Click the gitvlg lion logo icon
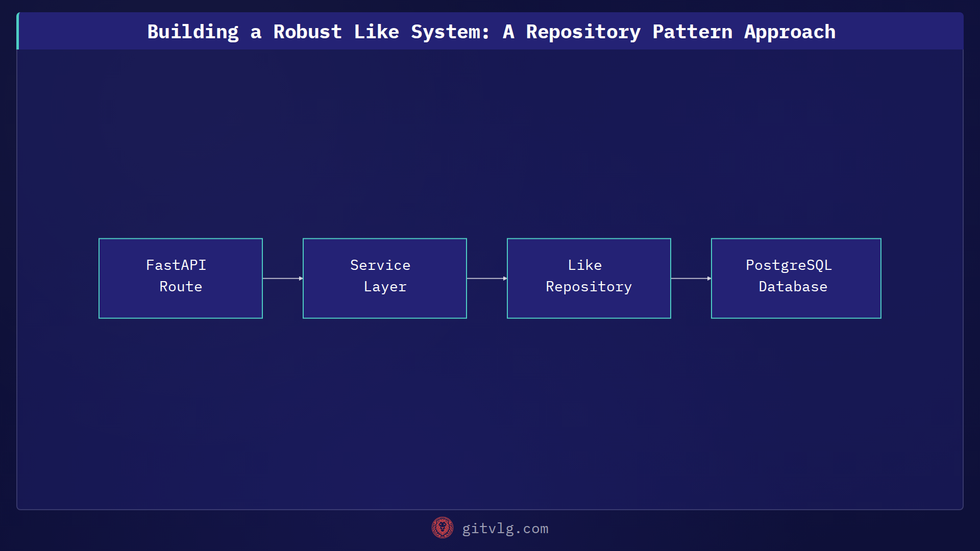The height and width of the screenshot is (551, 980). click(443, 528)
